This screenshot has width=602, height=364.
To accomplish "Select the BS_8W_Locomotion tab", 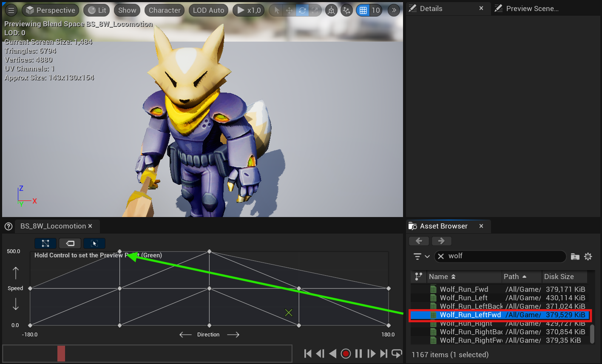I will click(x=53, y=226).
